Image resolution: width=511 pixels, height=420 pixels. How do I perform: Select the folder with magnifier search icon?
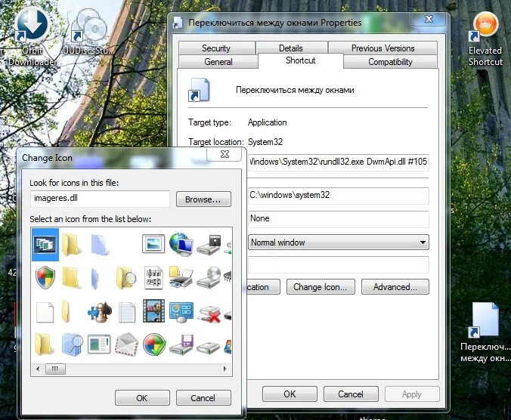[x=126, y=278]
